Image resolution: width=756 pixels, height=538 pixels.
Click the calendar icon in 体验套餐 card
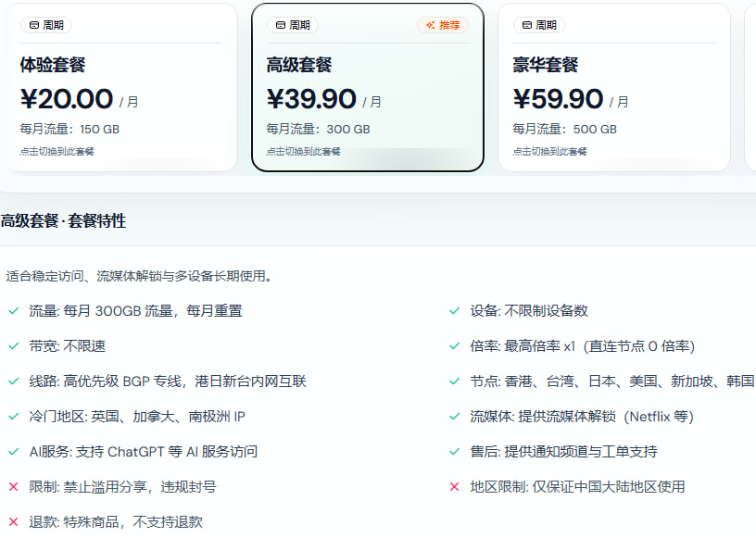(33, 25)
